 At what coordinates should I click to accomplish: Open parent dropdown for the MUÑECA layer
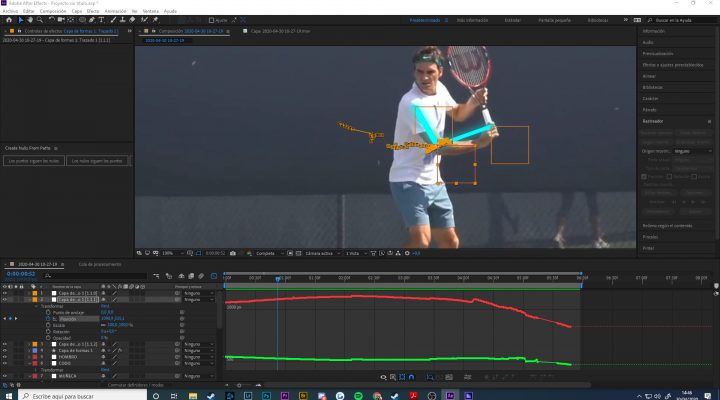pyautogui.click(x=198, y=376)
